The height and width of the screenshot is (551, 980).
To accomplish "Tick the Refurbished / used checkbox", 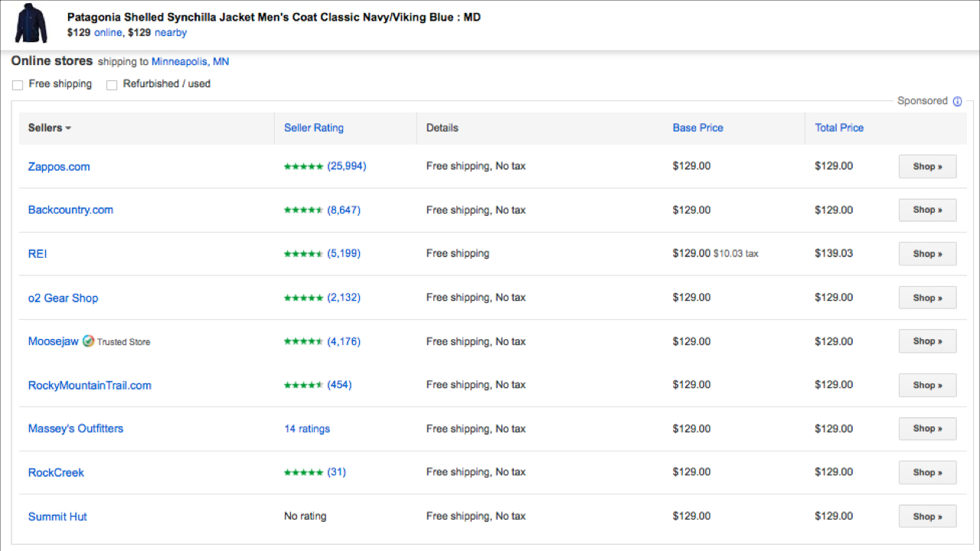I will pos(112,85).
